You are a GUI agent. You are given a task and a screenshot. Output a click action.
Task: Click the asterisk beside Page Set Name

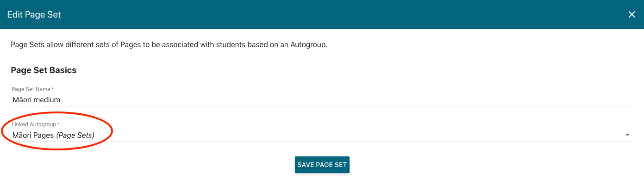[52, 89]
